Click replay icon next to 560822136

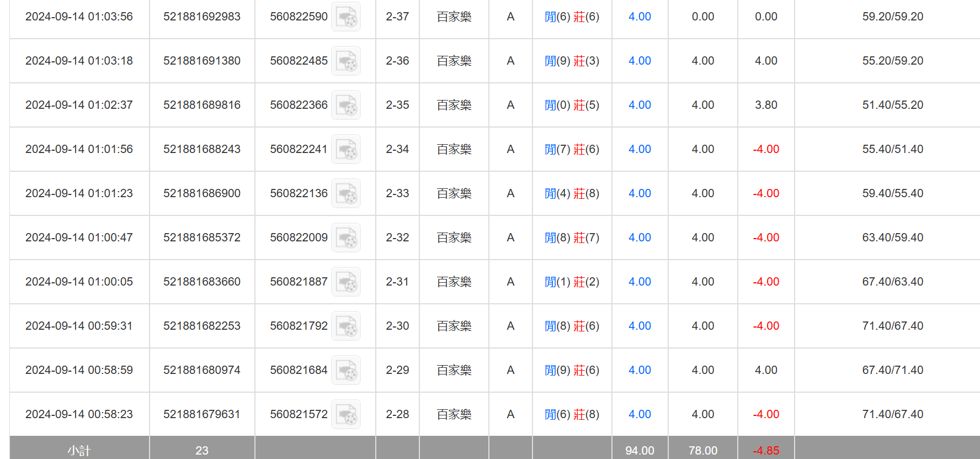click(x=346, y=194)
